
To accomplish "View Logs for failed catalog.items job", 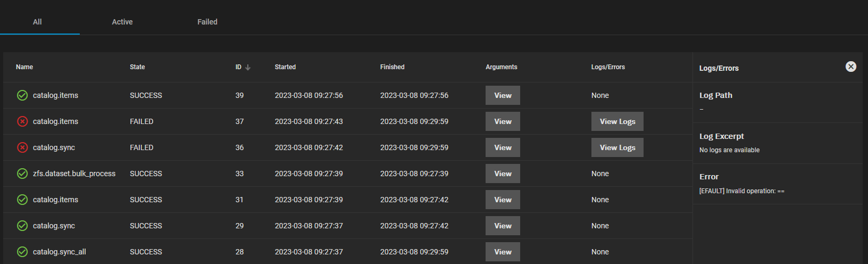I will coord(617,121).
